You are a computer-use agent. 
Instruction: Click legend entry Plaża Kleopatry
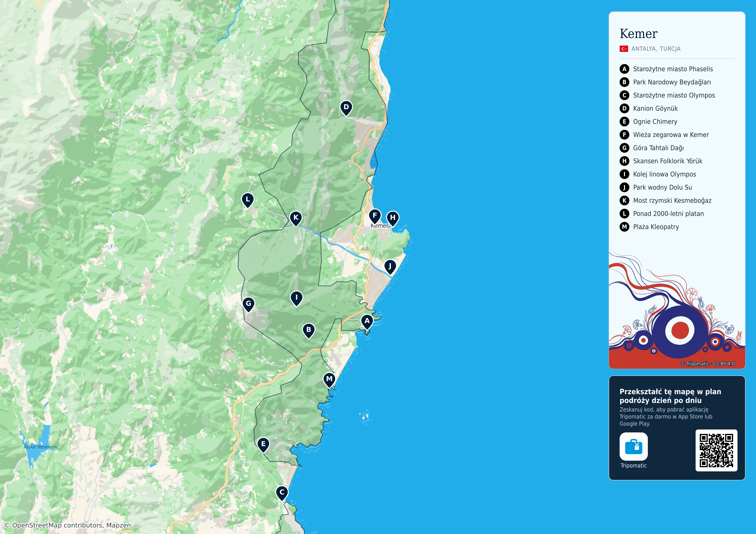pyautogui.click(x=656, y=227)
